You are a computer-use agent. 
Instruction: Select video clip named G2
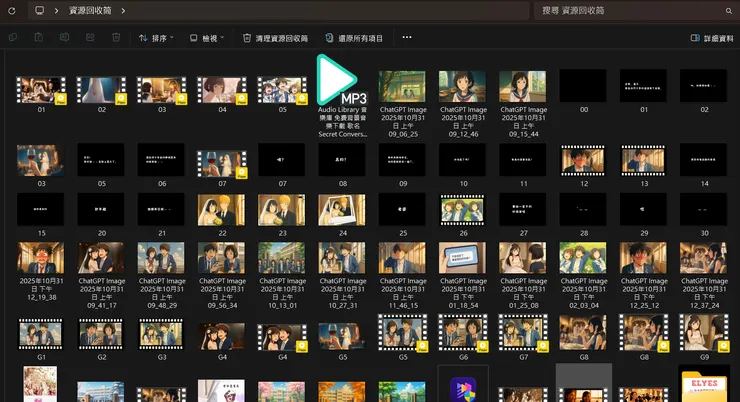(x=101, y=338)
